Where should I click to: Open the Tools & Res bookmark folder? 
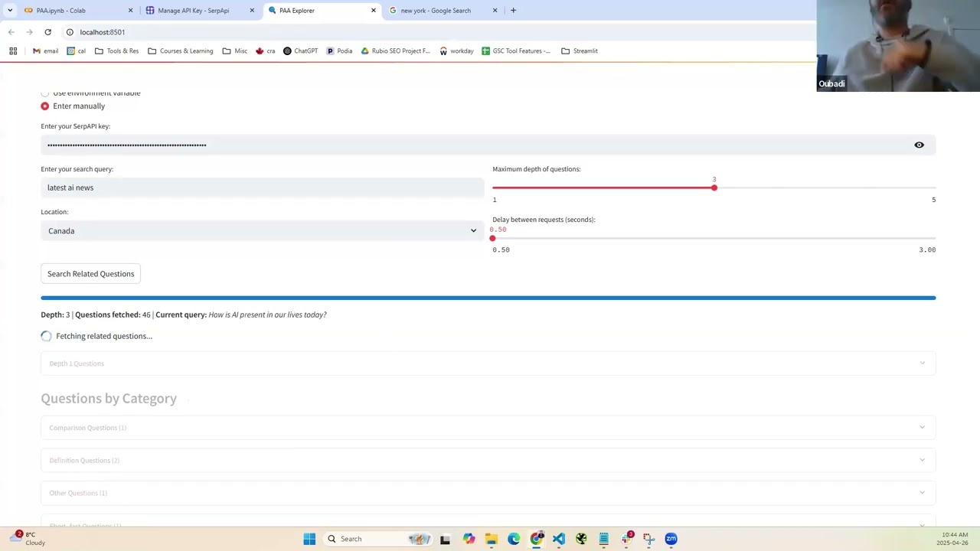click(x=116, y=51)
